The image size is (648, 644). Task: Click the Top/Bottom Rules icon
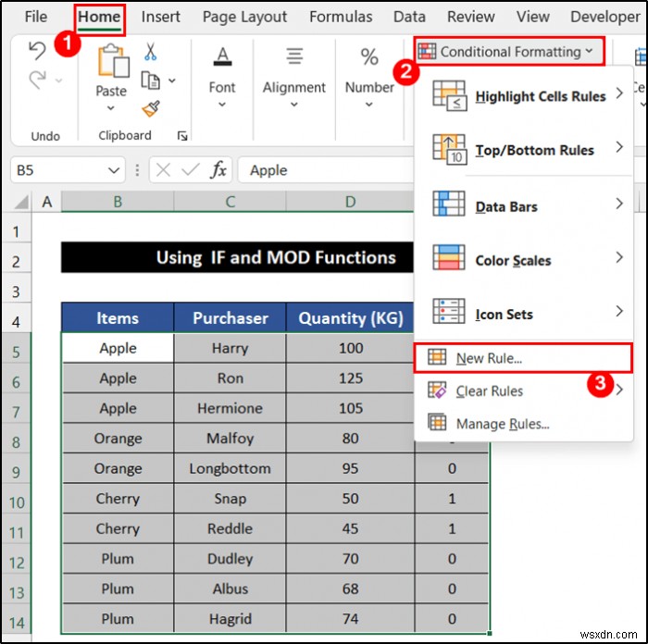[x=449, y=149]
